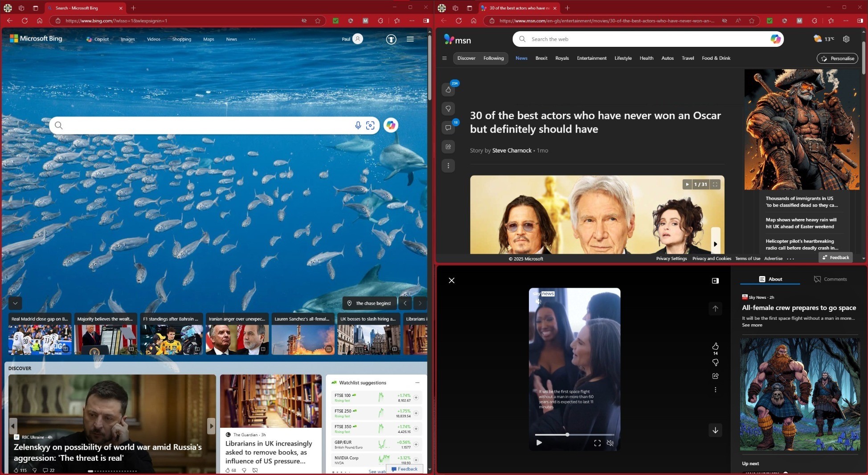Viewport: 868px width, 475px height.
Task: Refresh the Bing page
Action: pyautogui.click(x=25, y=21)
